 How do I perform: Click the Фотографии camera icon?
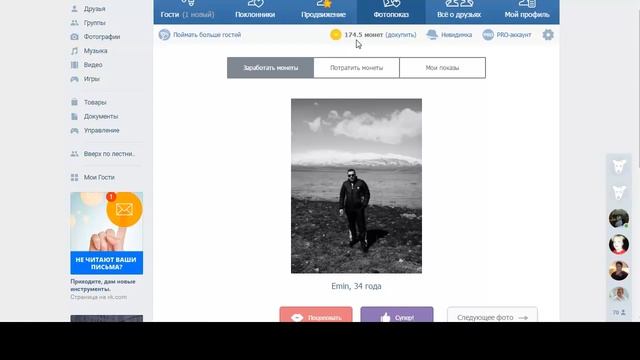(x=74, y=37)
